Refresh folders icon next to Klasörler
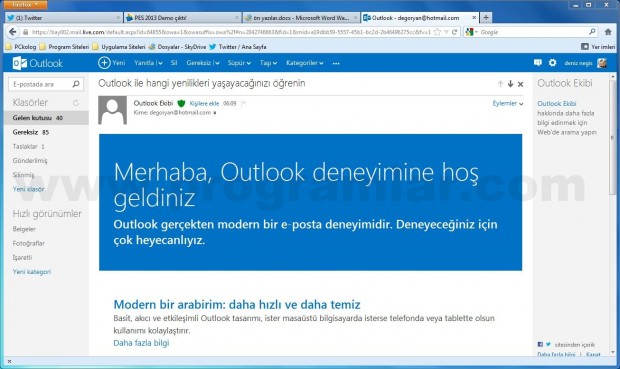This screenshot has height=369, width=620. point(76,103)
